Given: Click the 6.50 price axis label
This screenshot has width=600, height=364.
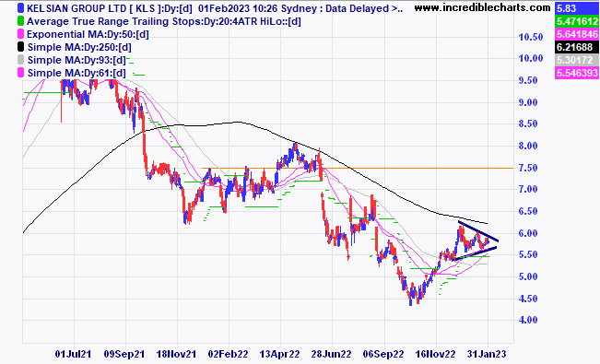Looking at the screenshot, I should click(x=528, y=211).
